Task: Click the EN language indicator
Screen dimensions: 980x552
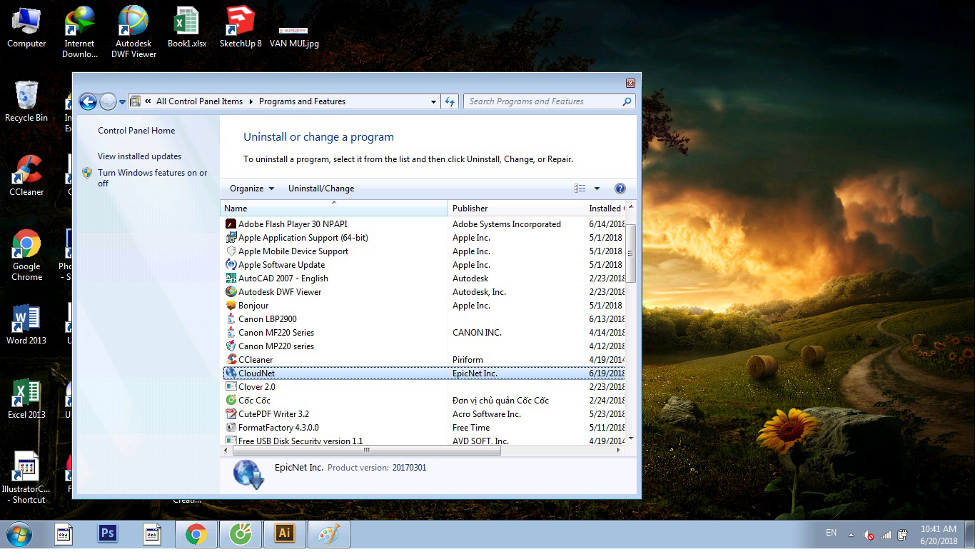Action: [x=831, y=533]
